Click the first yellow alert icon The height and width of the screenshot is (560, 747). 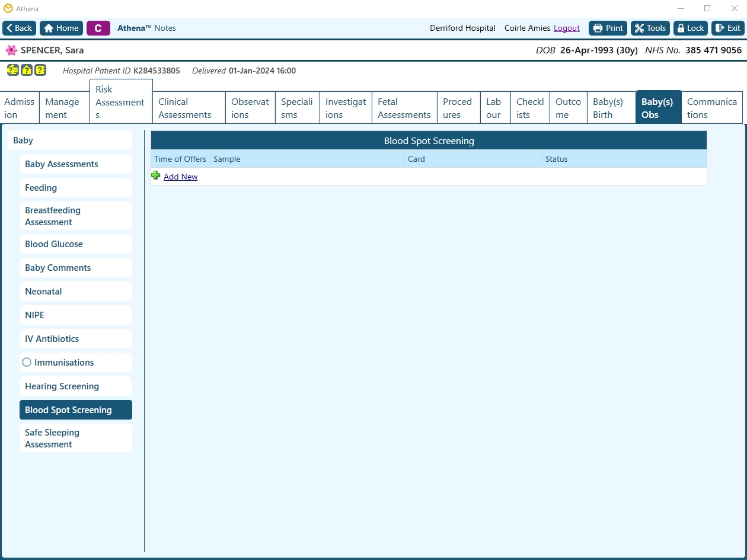[x=12, y=70]
